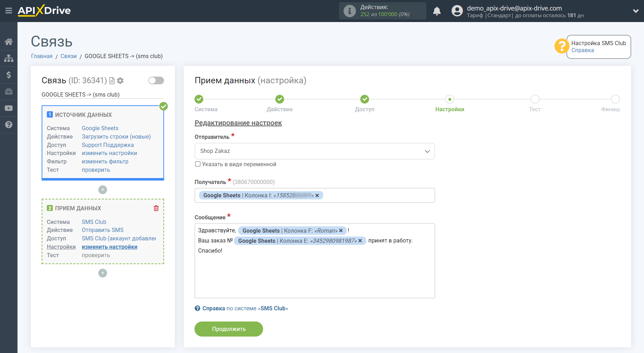644x353 pixels.
Task: Remove the Колонка E order number tag
Action: [360, 241]
